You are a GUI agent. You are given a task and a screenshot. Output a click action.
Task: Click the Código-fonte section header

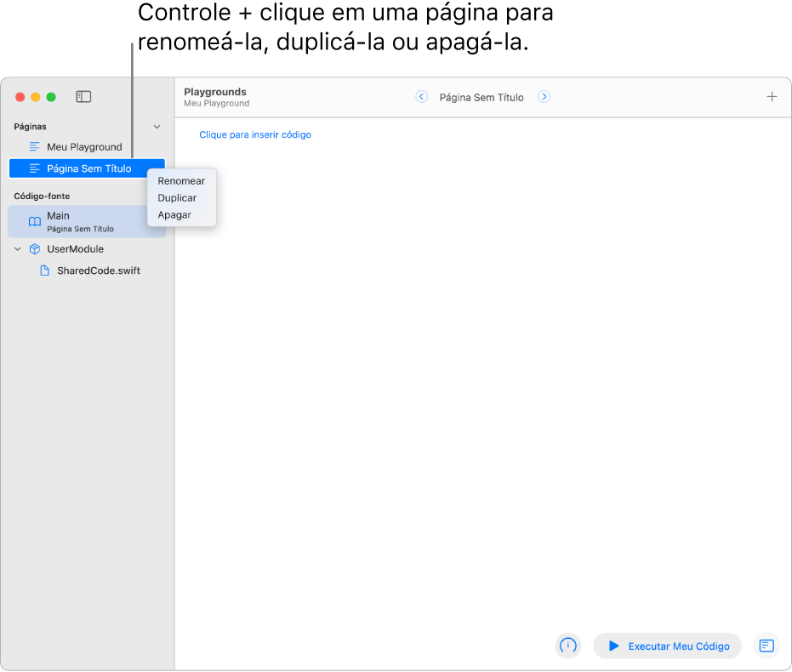tap(42, 196)
